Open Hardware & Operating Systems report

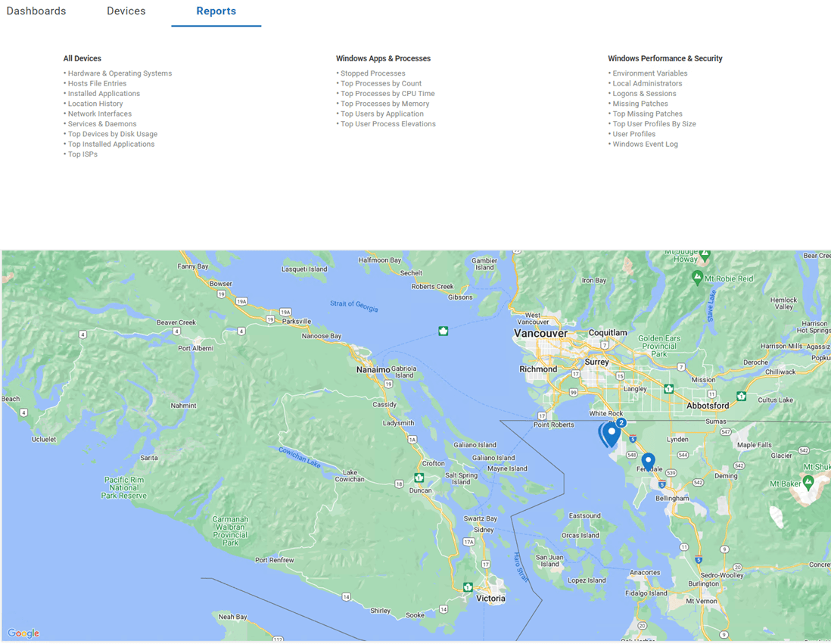coord(120,73)
